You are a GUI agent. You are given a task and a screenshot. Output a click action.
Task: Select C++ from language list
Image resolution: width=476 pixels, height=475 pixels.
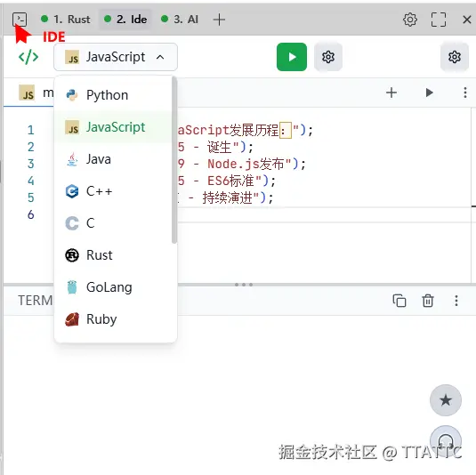(114, 191)
